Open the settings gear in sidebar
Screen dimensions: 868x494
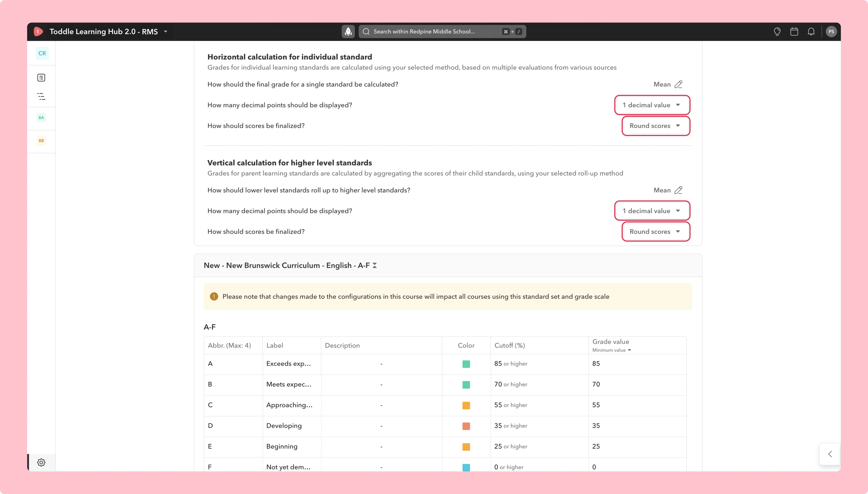pos(41,462)
